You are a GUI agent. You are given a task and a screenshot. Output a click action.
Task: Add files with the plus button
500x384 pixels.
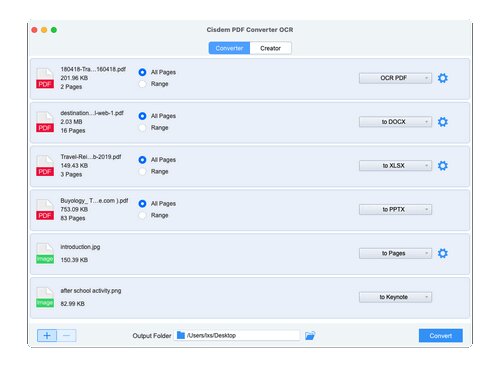pyautogui.click(x=47, y=335)
